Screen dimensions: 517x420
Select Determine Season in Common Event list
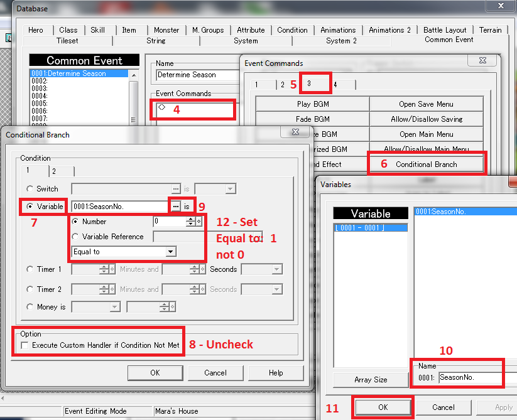tap(68, 73)
